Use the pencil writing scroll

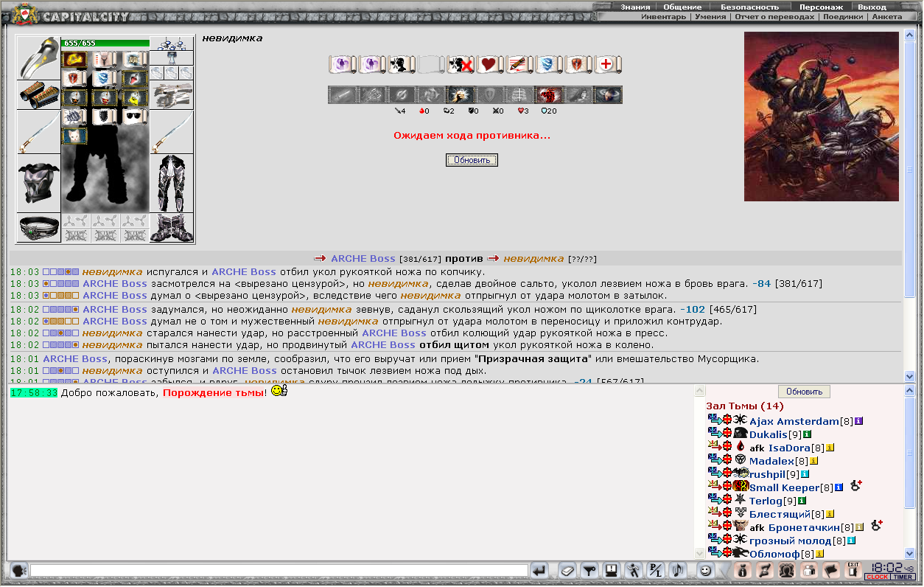519,64
